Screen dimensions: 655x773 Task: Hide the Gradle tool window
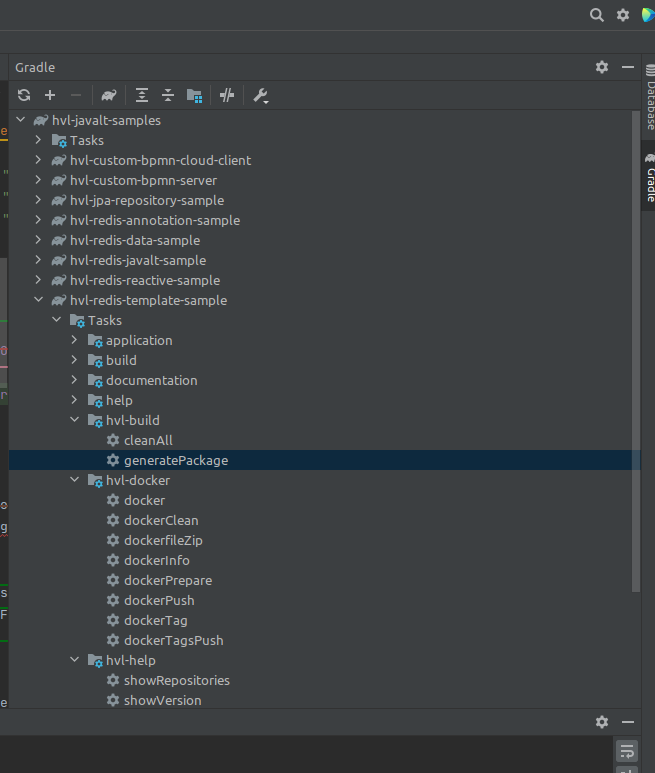tap(627, 67)
